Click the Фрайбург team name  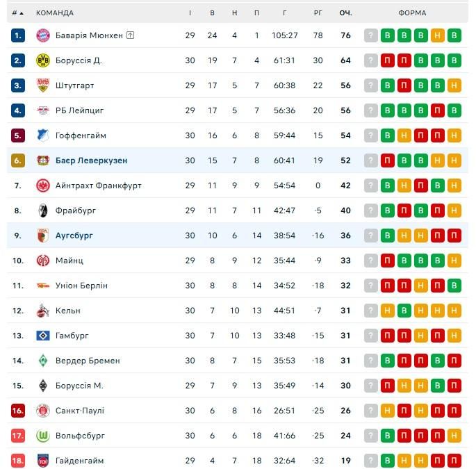76,211
